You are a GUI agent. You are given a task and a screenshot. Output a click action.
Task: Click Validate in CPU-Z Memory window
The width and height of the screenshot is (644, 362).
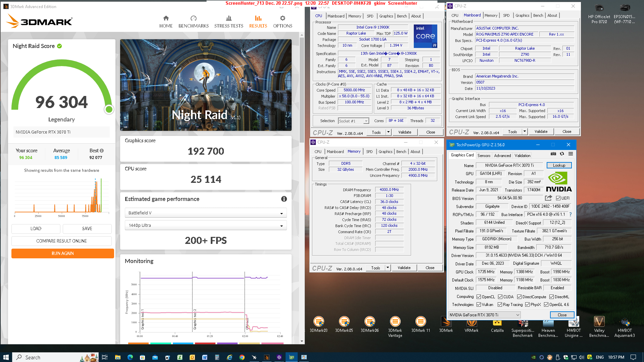pos(404,268)
